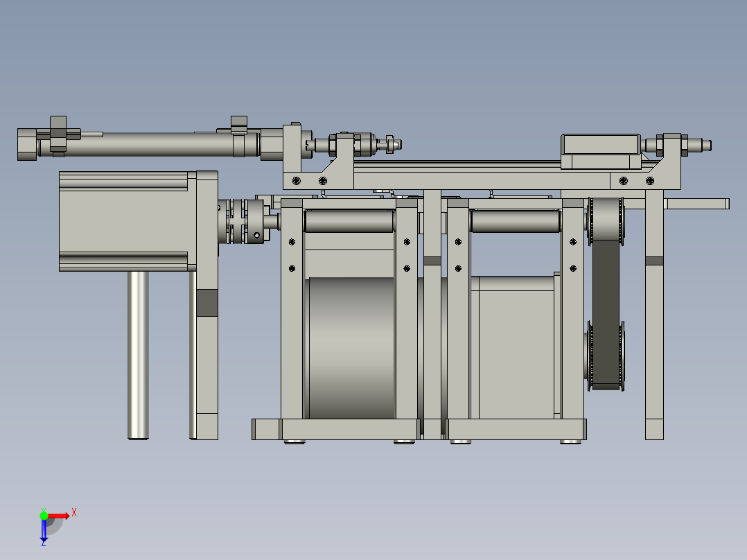The width and height of the screenshot is (747, 560).
Task: Click the green Y axis dot on triad
Action: pos(44,515)
